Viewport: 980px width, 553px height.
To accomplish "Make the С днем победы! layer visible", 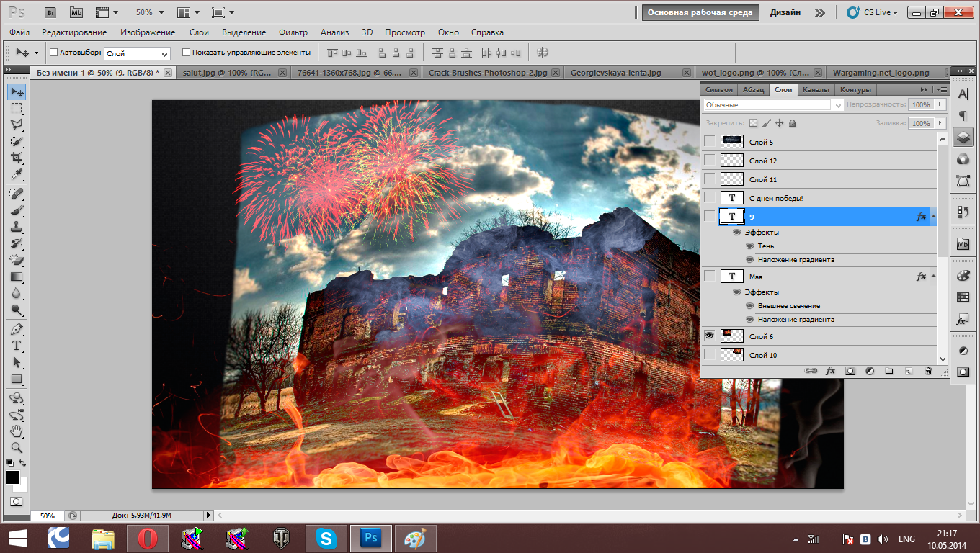I will tap(710, 198).
